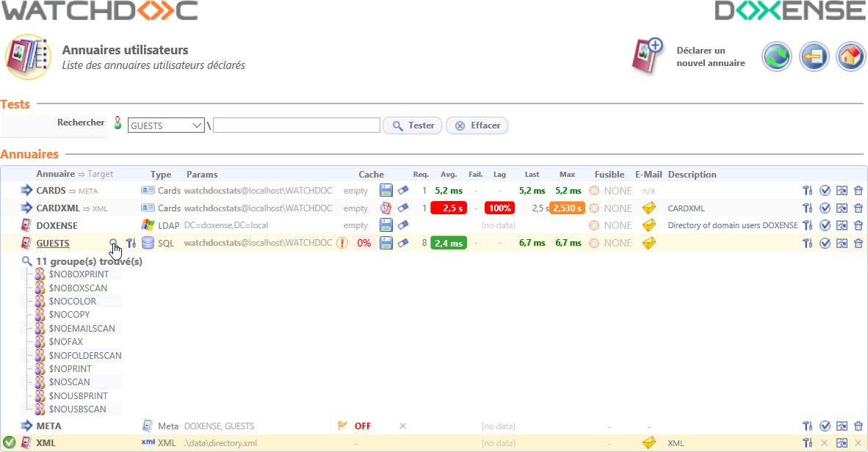
Task: Click the envelope icon in the XML row
Action: pos(648,442)
